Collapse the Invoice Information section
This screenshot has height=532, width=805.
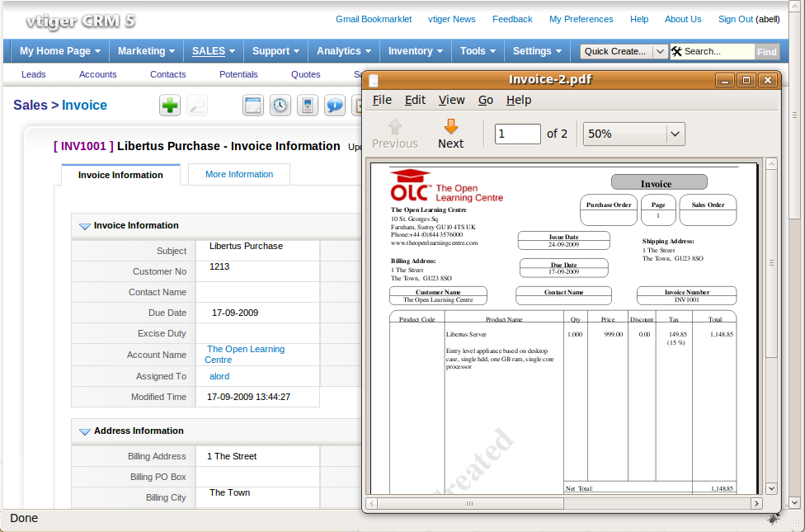(85, 226)
